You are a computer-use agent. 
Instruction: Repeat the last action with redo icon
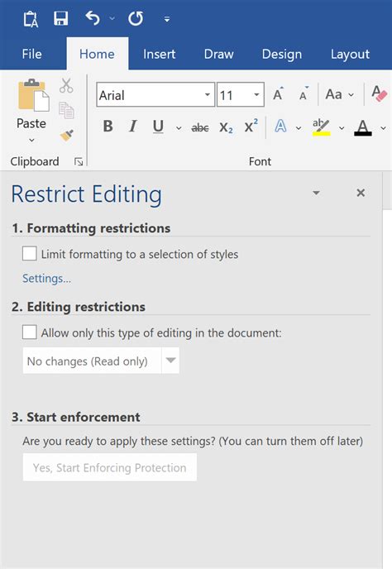[x=136, y=18]
